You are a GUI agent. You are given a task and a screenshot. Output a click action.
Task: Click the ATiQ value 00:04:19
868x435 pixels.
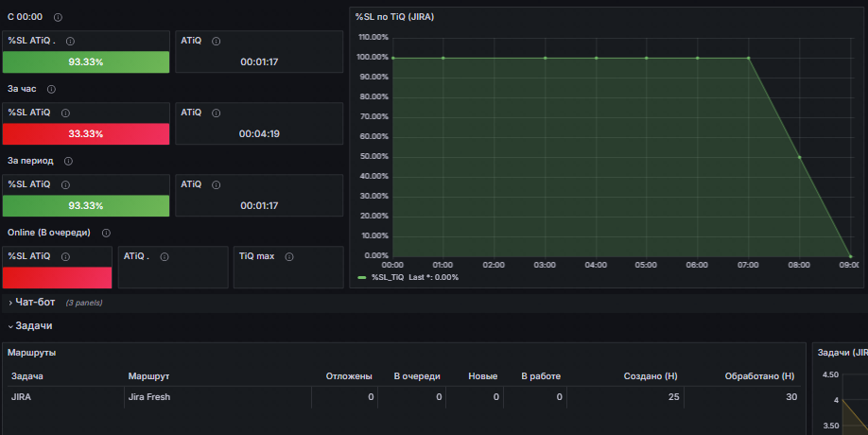point(259,134)
